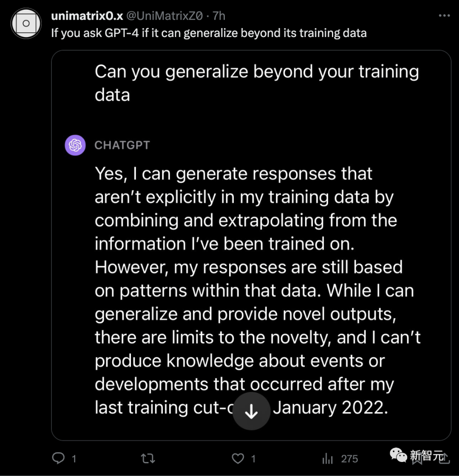Open the repost options via the retweet icon
The width and height of the screenshot is (459, 476).
point(148,458)
